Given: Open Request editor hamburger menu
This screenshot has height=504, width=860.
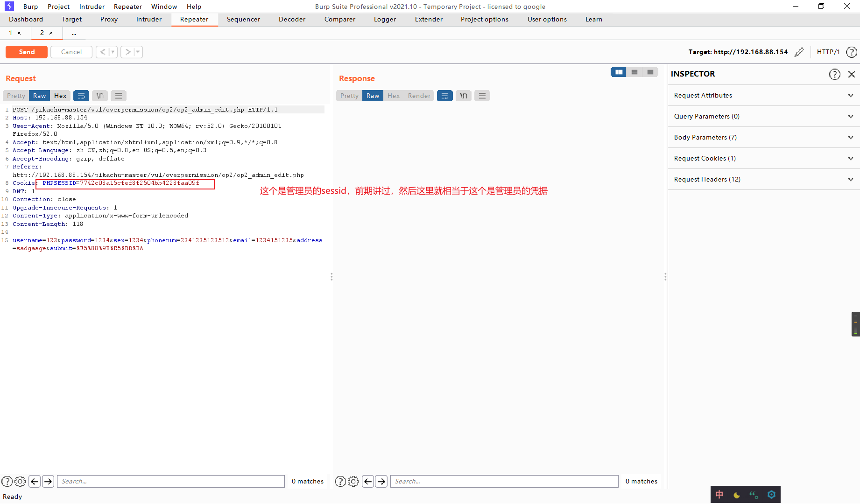Looking at the screenshot, I should tap(119, 96).
